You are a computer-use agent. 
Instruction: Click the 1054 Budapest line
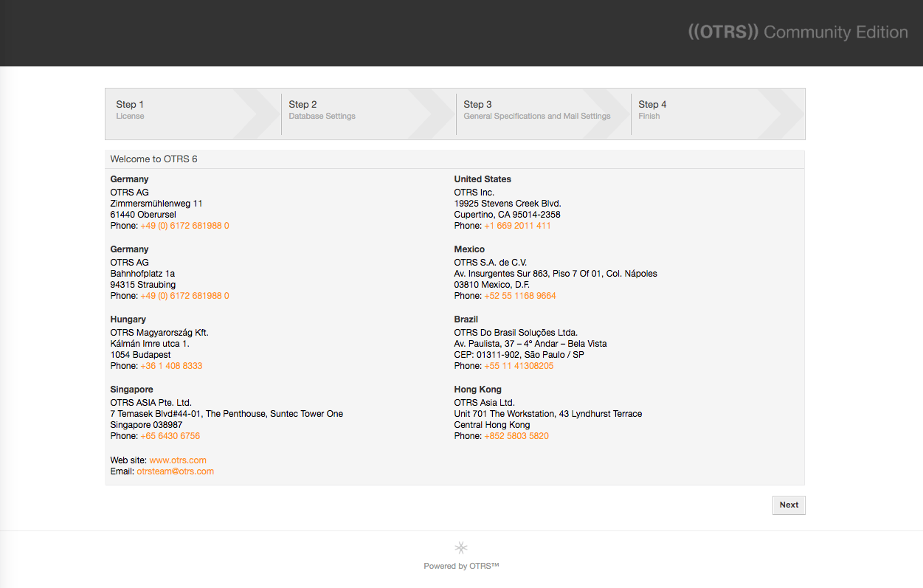141,355
